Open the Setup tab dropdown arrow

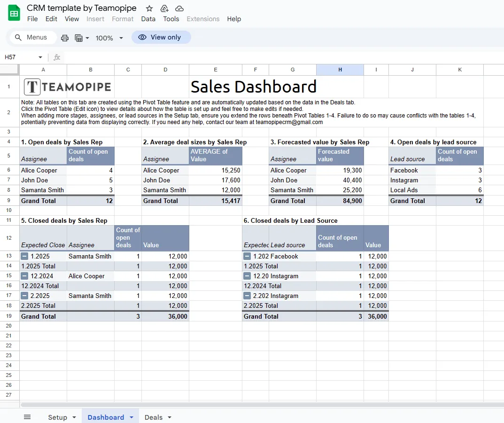(x=74, y=417)
